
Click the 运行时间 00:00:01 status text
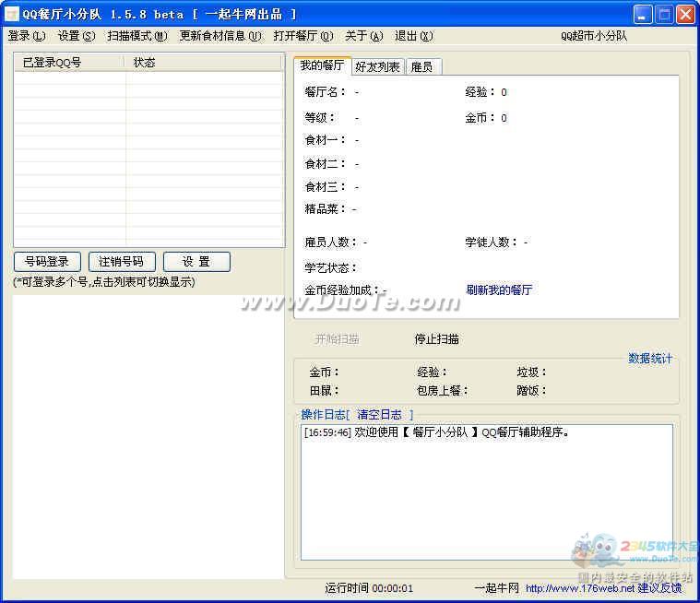point(369,588)
